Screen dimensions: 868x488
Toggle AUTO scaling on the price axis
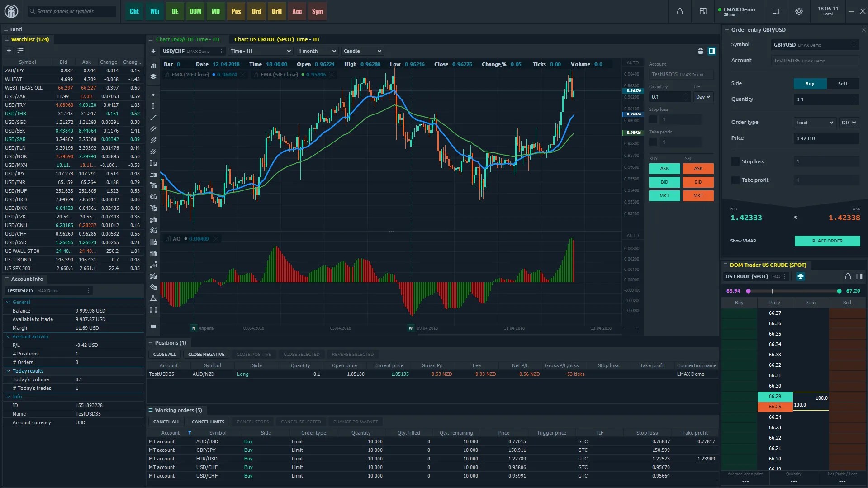(632, 63)
